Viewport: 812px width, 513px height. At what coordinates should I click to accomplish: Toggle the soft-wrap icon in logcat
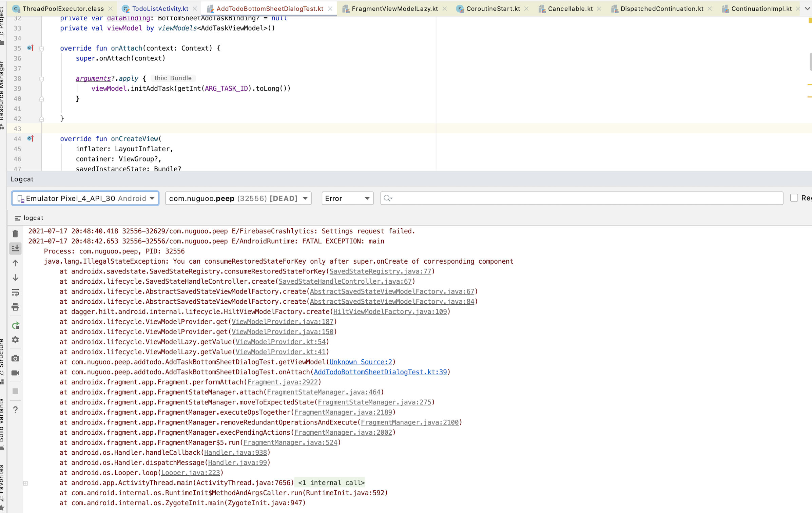coord(15,292)
